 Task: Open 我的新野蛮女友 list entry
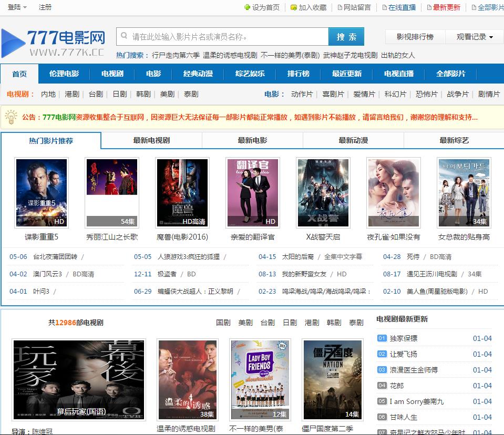pos(304,274)
